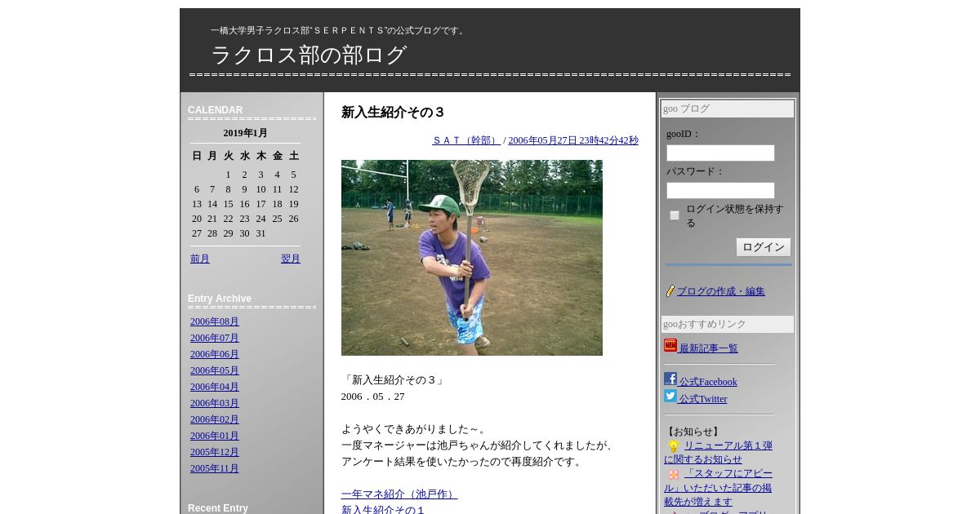The width and height of the screenshot is (980, 514).
Task: Click the lacrosse player photo
Action: click(x=472, y=258)
